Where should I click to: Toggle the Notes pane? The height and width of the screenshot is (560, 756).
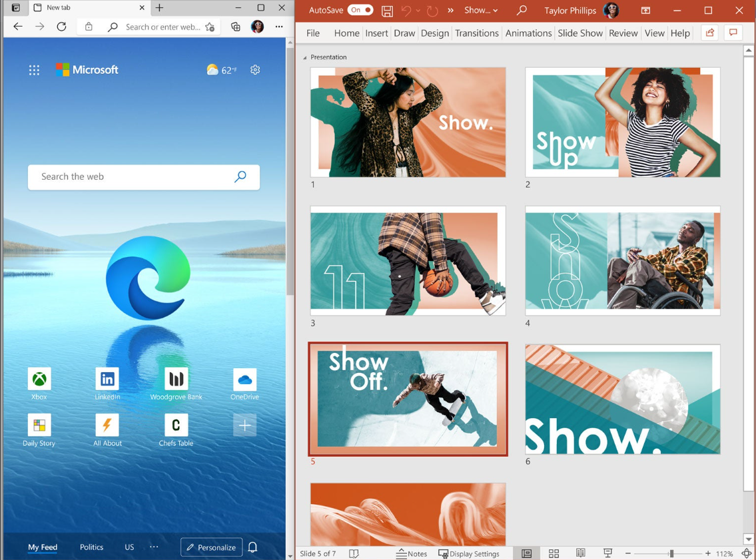[411, 554]
